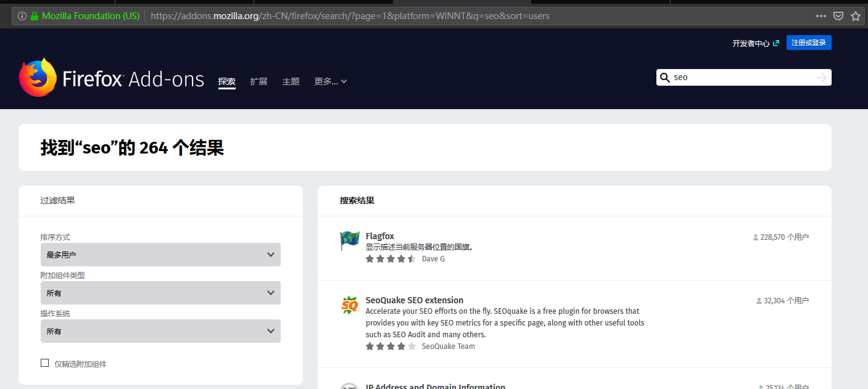Switch to the 主题 tab
This screenshot has width=868, height=389.
pos(291,81)
